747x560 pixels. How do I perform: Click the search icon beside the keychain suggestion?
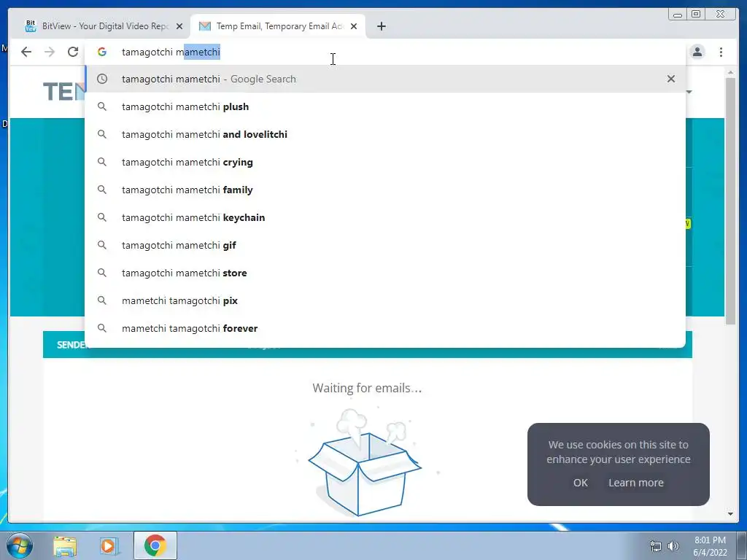102,217
